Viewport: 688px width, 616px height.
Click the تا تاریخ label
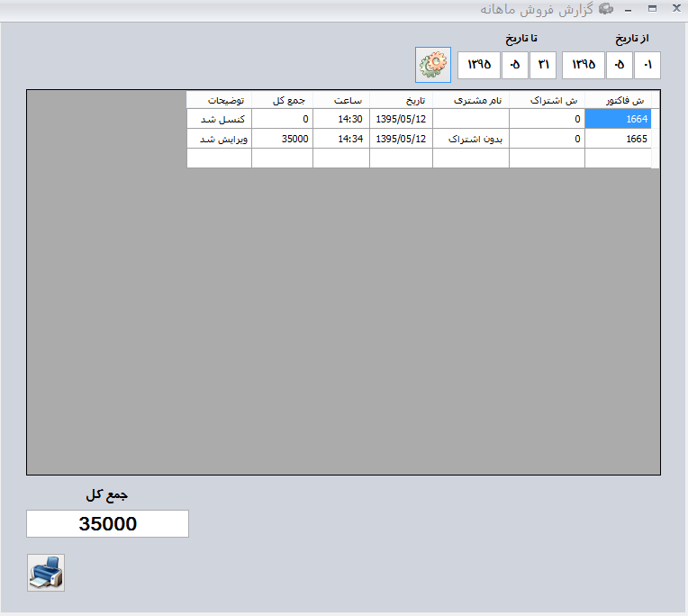[521, 39]
